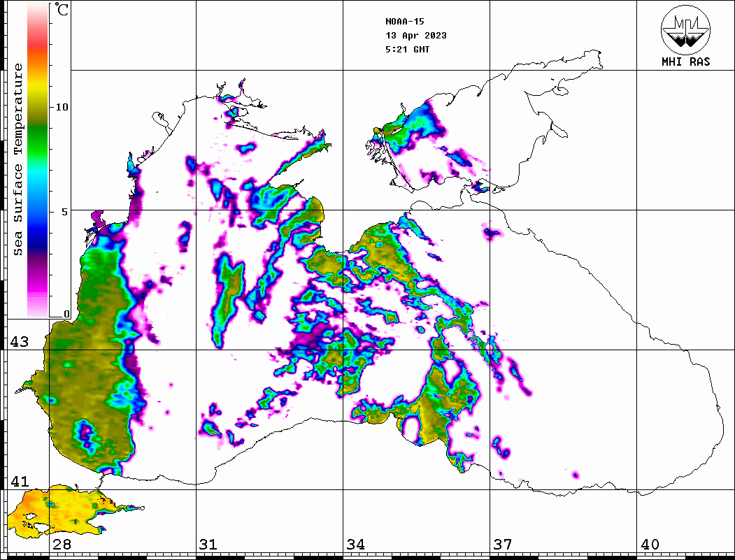
Task: Click the MHI RAS logo emblem
Action: click(x=685, y=30)
